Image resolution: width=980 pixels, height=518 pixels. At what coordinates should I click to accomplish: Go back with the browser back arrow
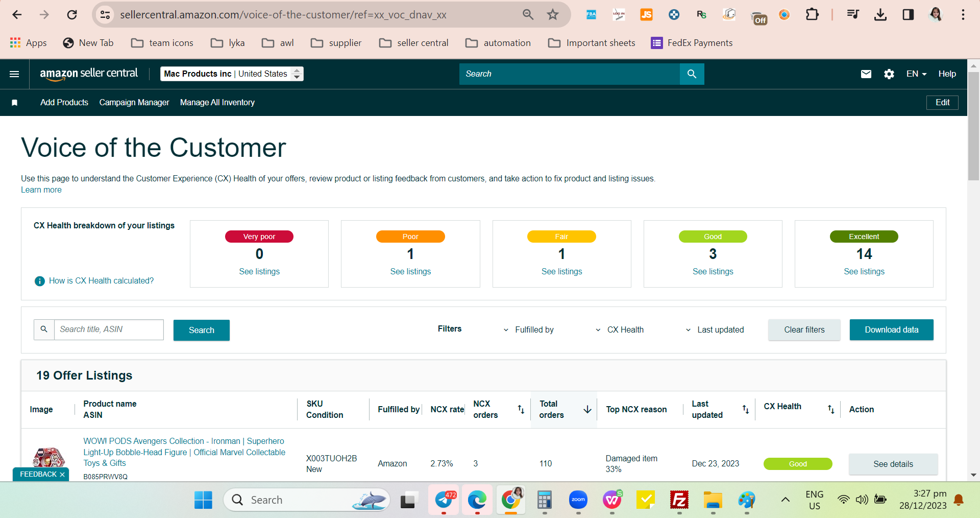[17, 15]
